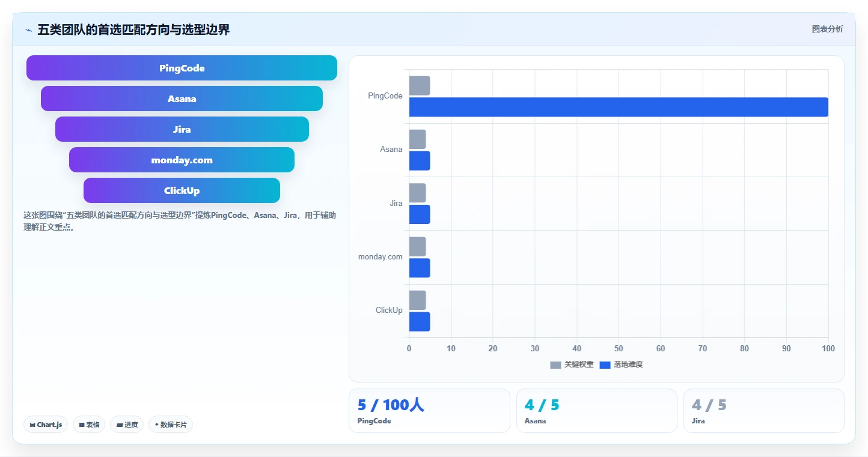Screen dimensions: 868x457
Task: Click the title 五类团队的首选匹配方向与选型边界
Action: point(133,29)
